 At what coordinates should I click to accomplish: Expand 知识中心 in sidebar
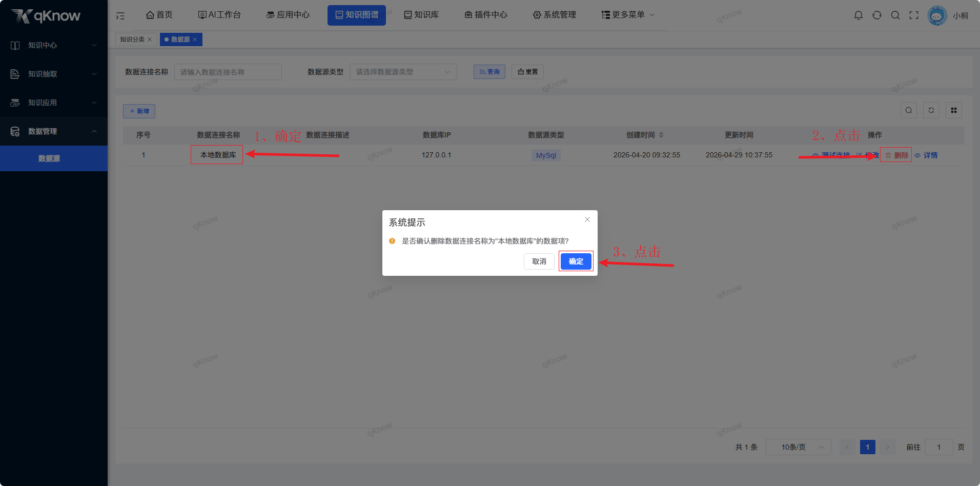pos(54,45)
